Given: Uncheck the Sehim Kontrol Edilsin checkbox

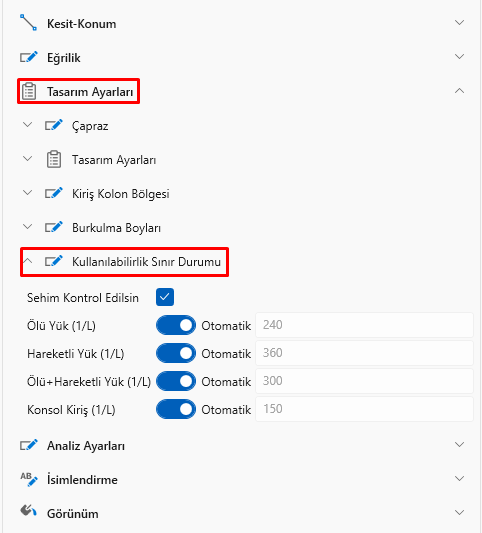Looking at the screenshot, I should (165, 297).
